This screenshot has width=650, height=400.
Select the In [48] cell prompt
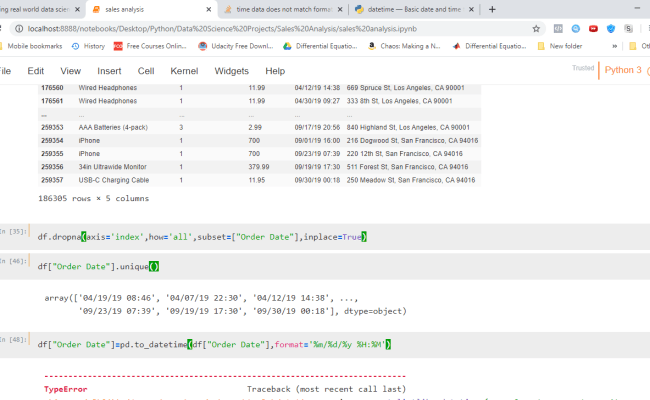tap(13, 339)
